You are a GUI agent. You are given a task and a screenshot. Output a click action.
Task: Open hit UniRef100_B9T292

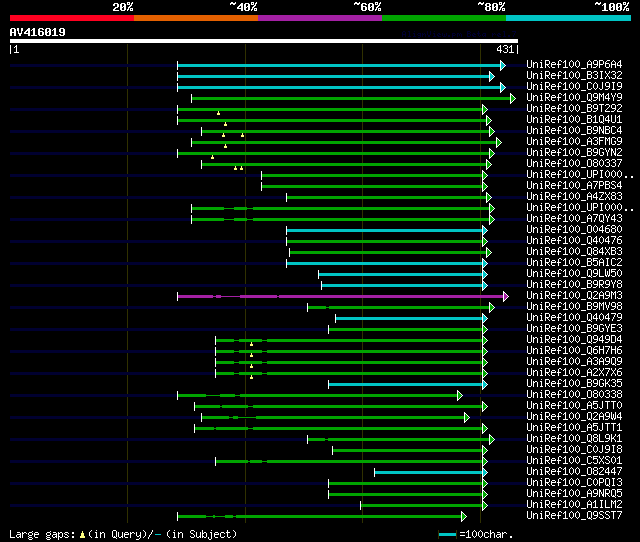pyautogui.click(x=574, y=108)
